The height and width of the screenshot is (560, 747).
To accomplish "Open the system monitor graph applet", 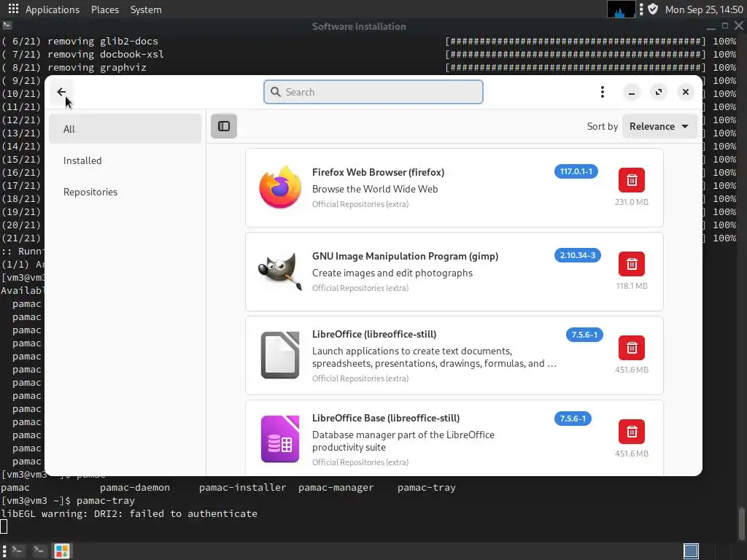I will pos(622,9).
